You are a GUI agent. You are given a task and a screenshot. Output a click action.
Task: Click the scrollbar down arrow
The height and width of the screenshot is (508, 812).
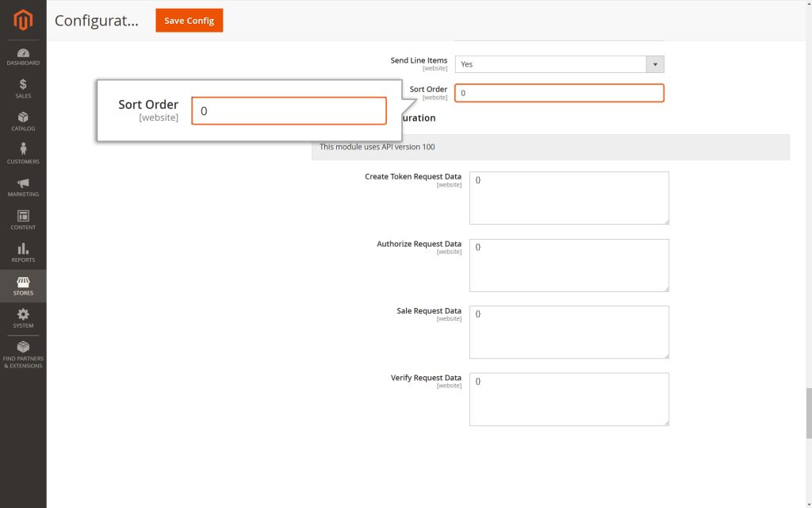click(806, 502)
